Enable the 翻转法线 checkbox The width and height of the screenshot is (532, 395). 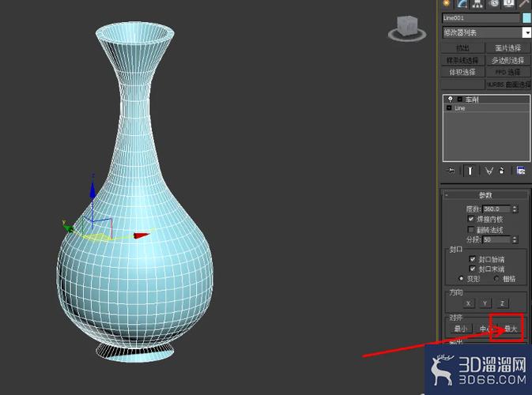click(470, 229)
